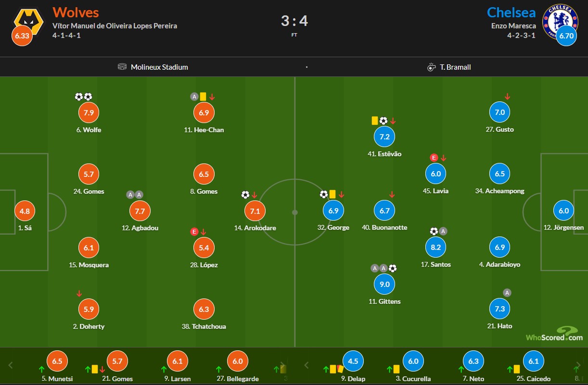Open the Wolves team name link

pyautogui.click(x=76, y=12)
